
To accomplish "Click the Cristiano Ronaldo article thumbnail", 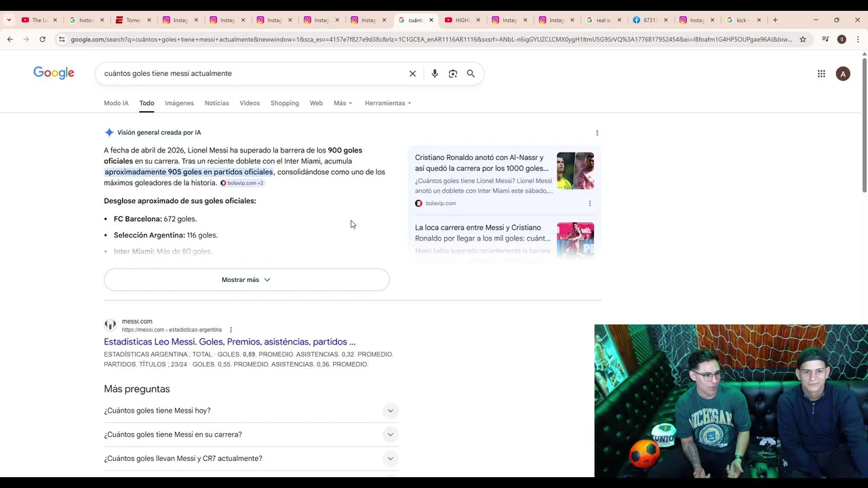I will click(x=575, y=171).
